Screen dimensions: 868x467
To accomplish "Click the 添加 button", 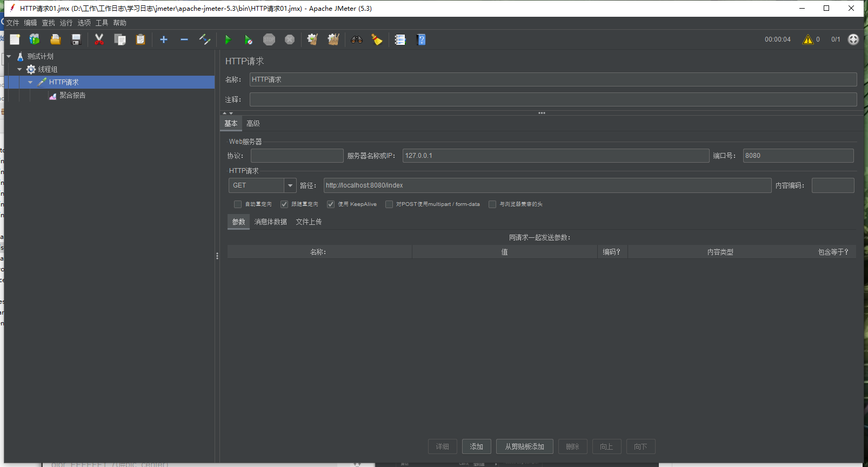I will (x=477, y=446).
